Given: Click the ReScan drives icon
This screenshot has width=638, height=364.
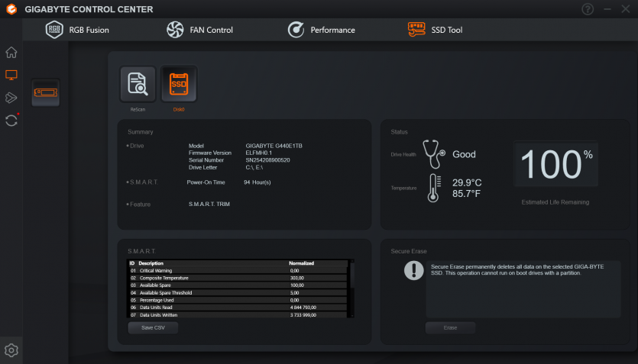Looking at the screenshot, I should [x=138, y=85].
